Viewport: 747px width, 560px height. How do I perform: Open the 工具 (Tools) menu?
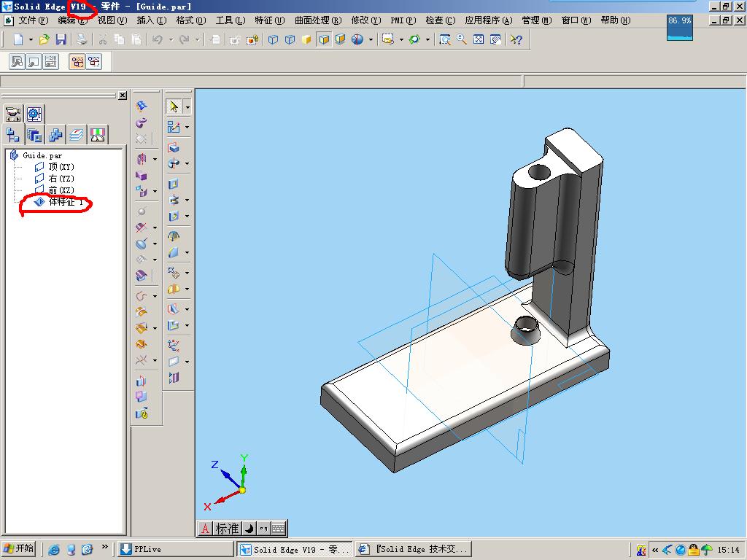[x=230, y=20]
